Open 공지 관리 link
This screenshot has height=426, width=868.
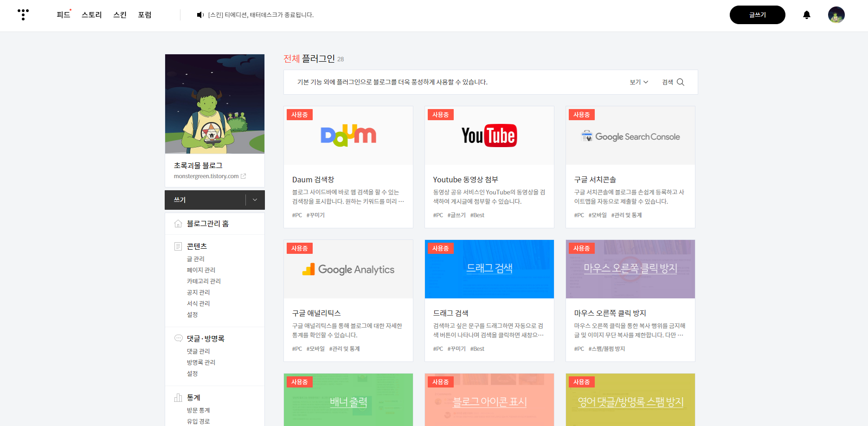coord(199,292)
